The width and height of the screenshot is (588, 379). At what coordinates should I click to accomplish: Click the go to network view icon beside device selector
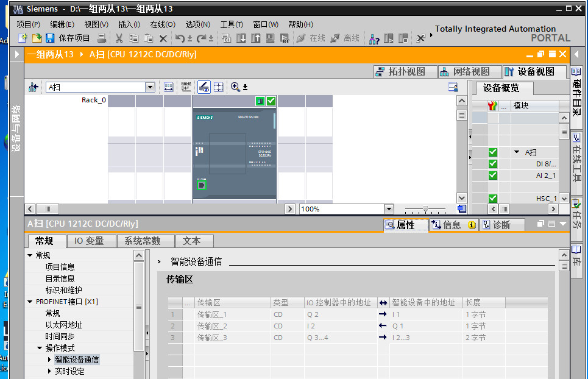(34, 87)
